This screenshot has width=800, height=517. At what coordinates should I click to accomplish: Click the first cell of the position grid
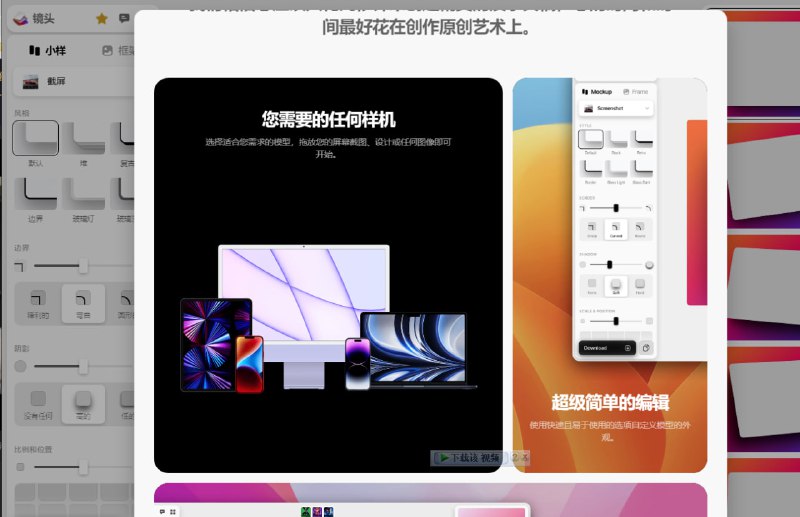25,493
